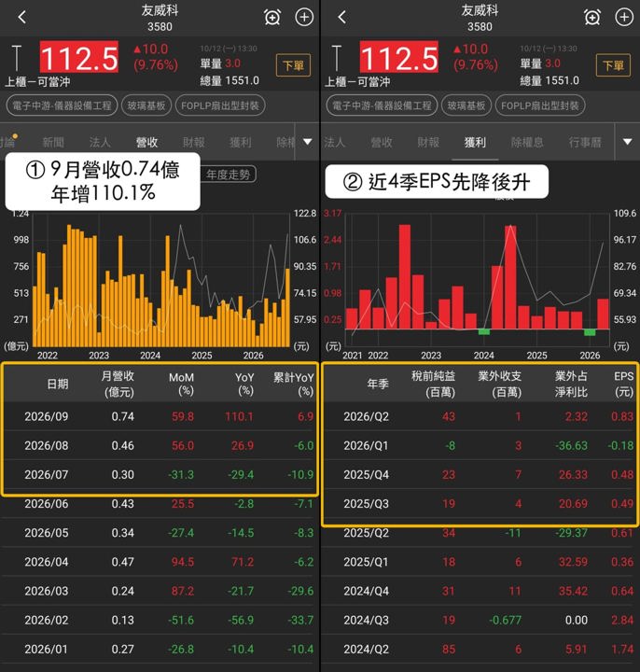
Task: Switch to 營收 tab in right panel
Action: coord(382,142)
